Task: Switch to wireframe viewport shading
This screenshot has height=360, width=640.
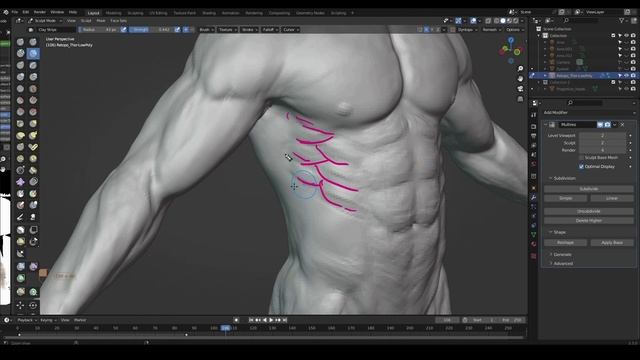Action: pos(497,21)
